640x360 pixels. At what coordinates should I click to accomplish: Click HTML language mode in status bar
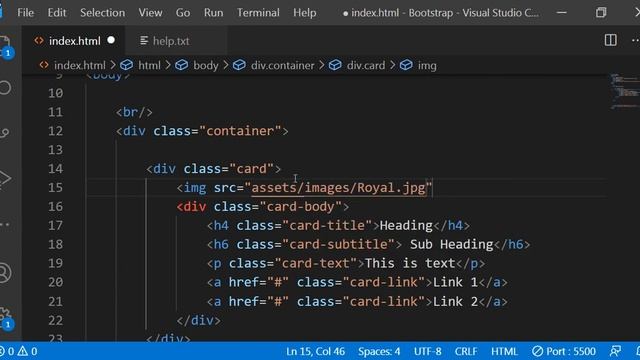coord(504,351)
